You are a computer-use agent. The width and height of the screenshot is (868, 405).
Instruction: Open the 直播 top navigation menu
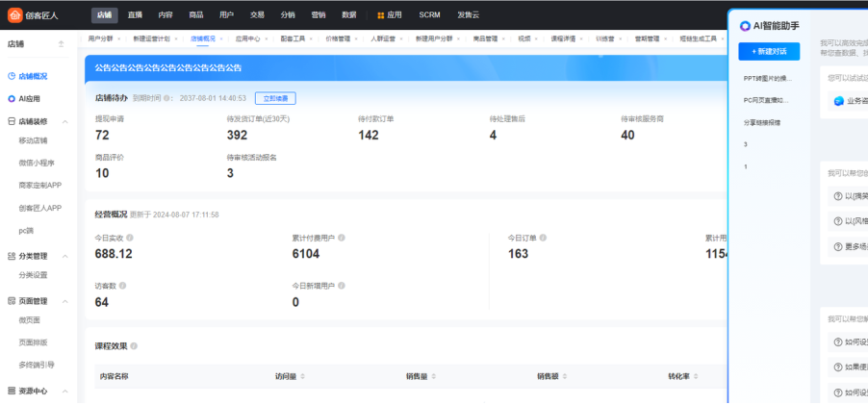[x=135, y=14]
